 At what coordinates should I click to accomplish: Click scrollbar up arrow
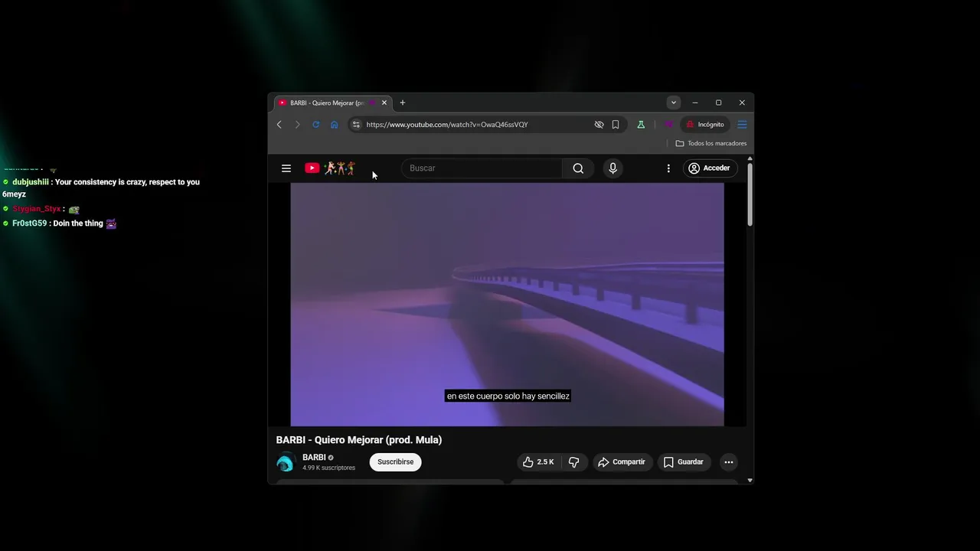[x=750, y=159]
